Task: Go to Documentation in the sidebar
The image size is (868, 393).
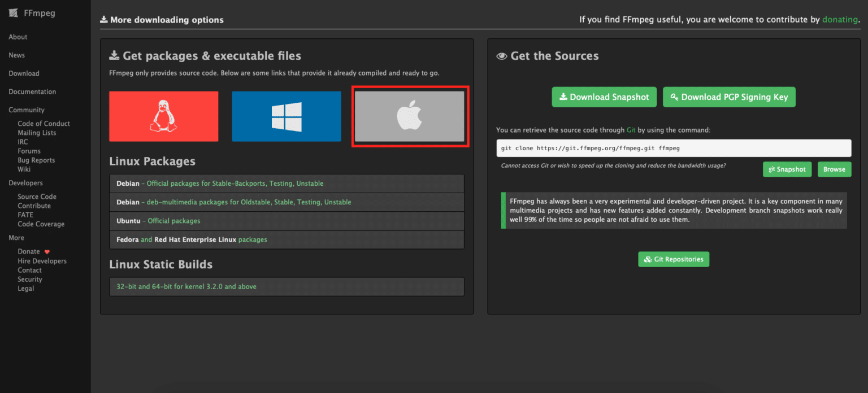Action: click(x=32, y=92)
